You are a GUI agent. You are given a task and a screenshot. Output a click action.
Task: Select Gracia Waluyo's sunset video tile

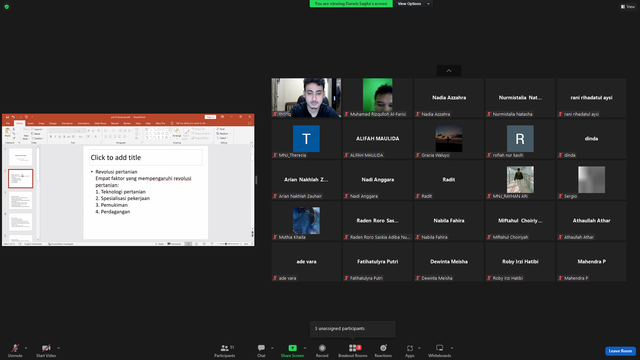click(449, 139)
